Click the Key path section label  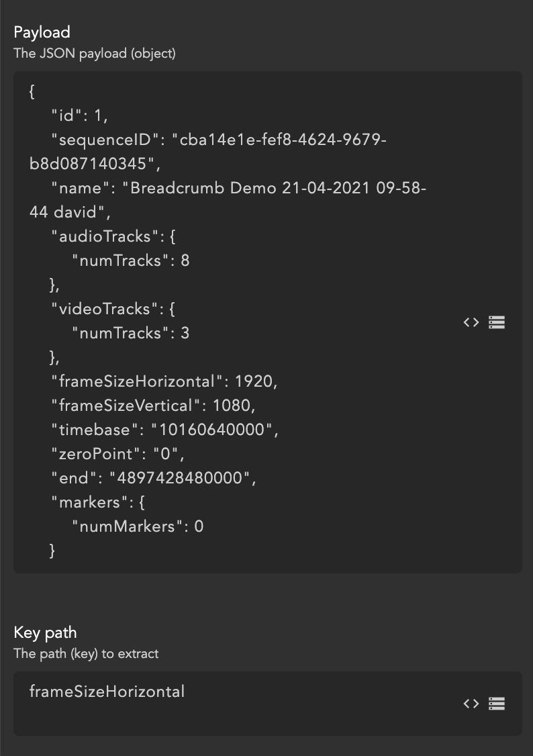(45, 632)
